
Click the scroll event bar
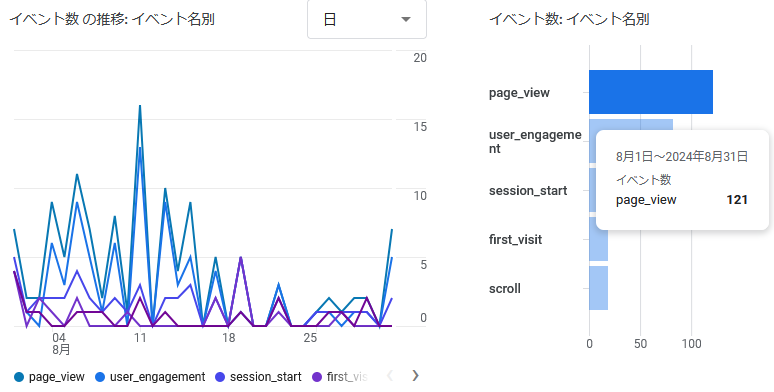598,288
